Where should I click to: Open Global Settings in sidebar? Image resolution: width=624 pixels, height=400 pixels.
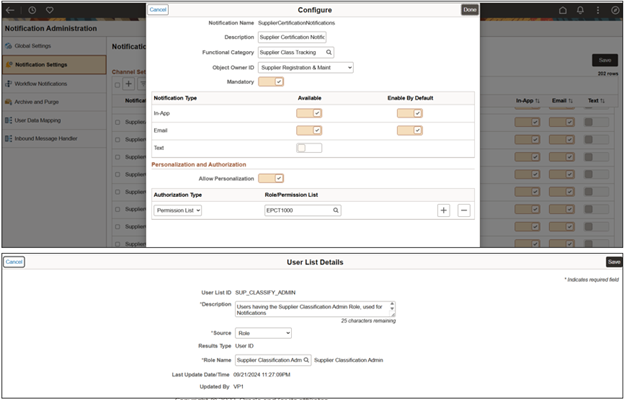55,46
